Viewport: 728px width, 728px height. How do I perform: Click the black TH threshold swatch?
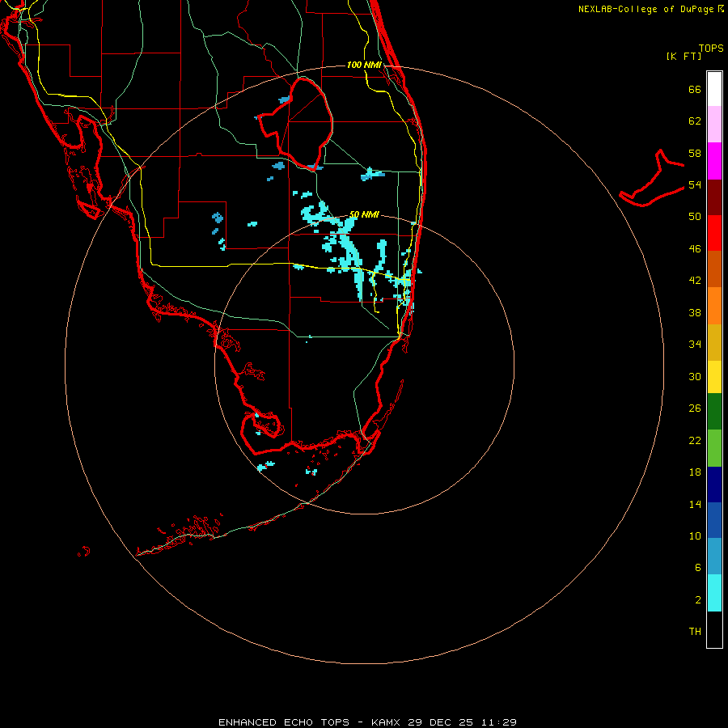click(714, 629)
